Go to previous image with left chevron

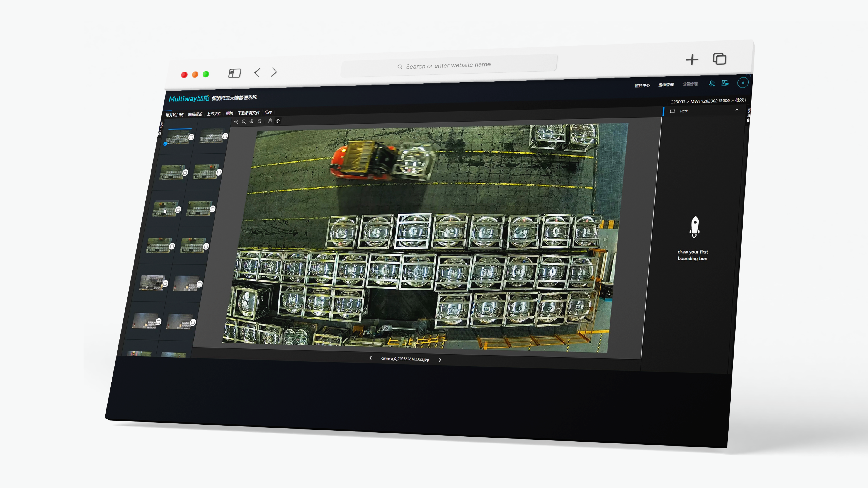click(371, 358)
